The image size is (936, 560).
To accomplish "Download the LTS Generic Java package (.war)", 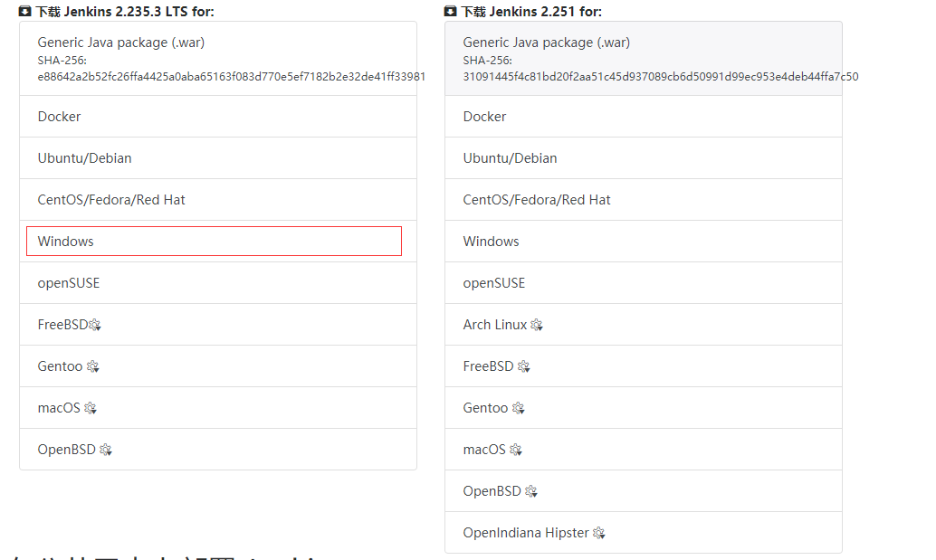I will [x=218, y=59].
